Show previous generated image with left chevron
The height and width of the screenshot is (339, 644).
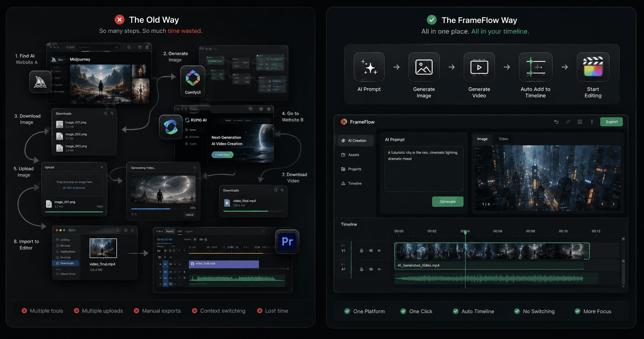pyautogui.click(x=602, y=204)
